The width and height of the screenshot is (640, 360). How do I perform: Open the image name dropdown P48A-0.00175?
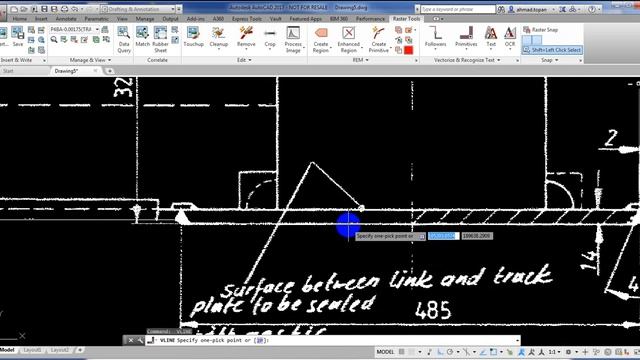pos(74,29)
